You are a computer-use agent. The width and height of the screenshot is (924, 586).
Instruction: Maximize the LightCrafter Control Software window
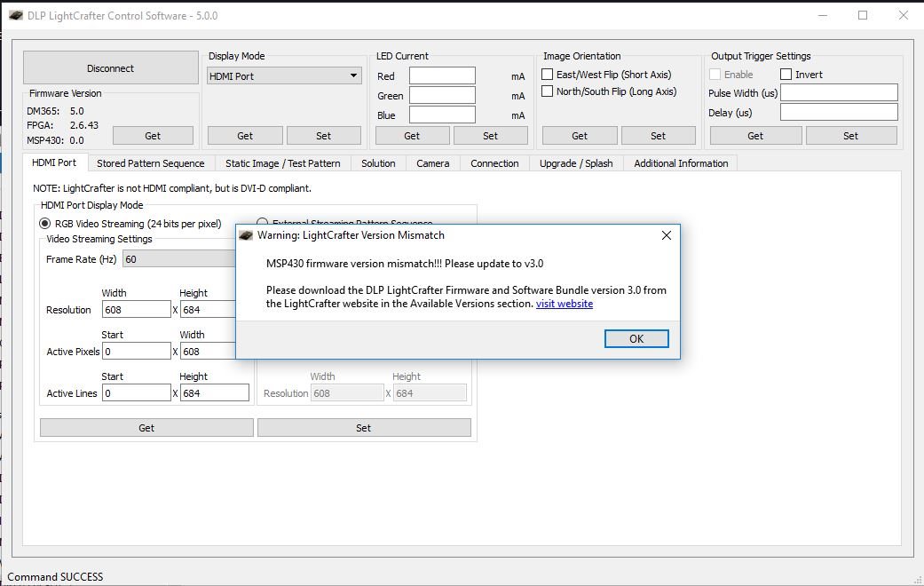[x=863, y=15]
